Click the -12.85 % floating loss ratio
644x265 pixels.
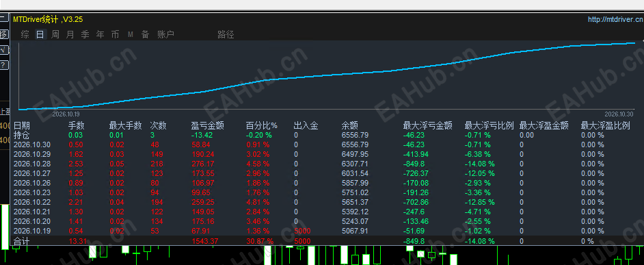pos(480,202)
